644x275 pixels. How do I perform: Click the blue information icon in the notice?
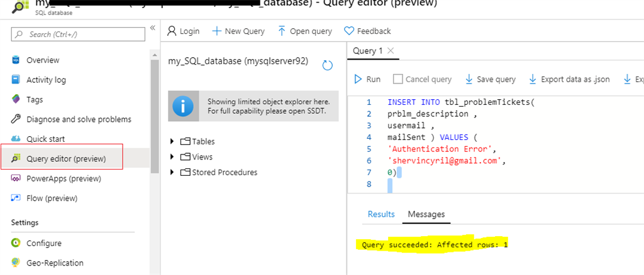pyautogui.click(x=183, y=106)
